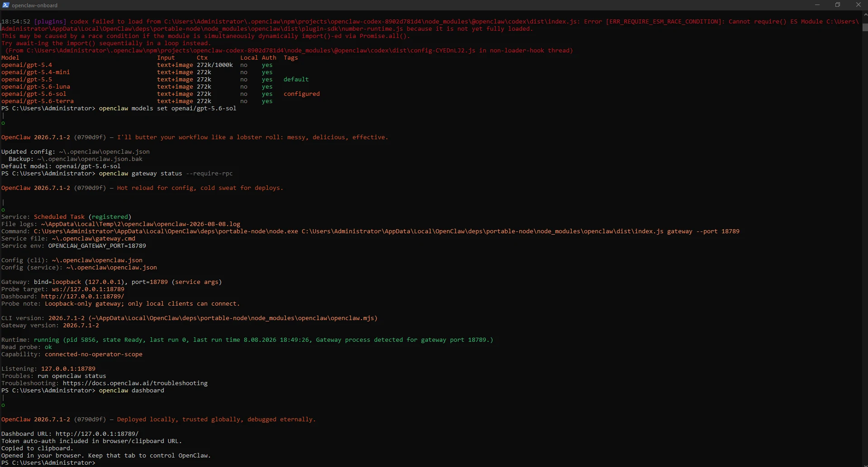The image size is (868, 467).
Task: Click the Loopback-only gateway probe note
Action: [x=142, y=304]
